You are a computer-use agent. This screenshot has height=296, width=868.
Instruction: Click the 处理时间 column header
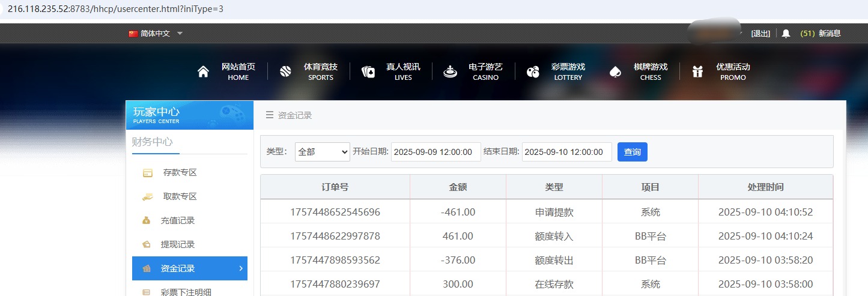[x=766, y=187]
